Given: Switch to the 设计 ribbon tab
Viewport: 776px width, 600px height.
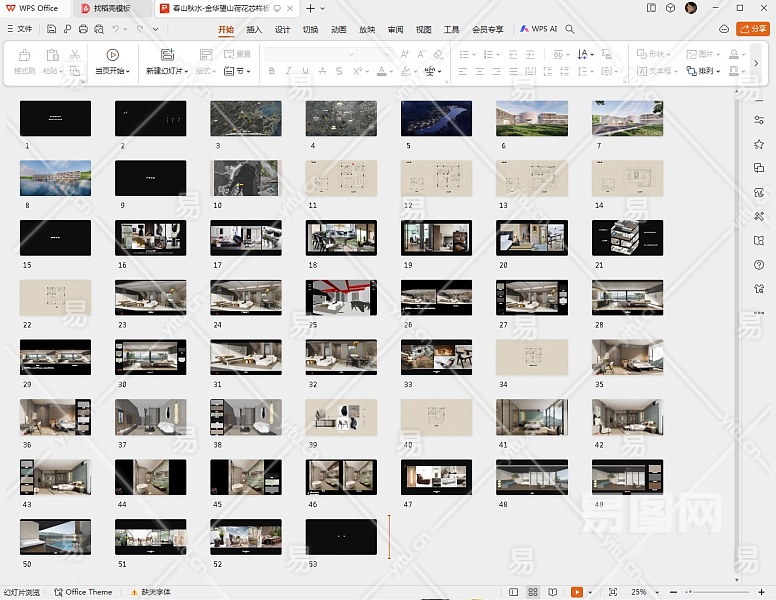Looking at the screenshot, I should tap(283, 29).
